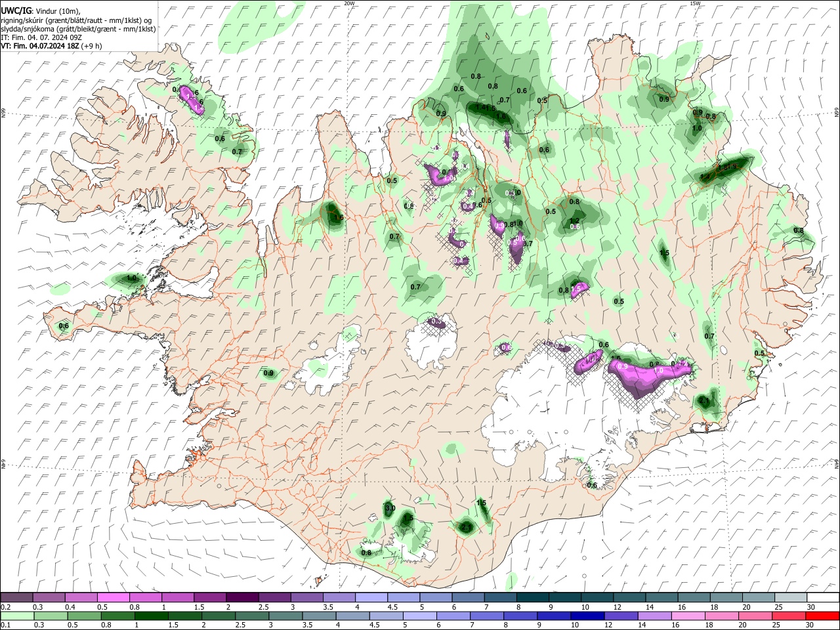Click the snow scale swatch between 6 and 7
This screenshot has width=840, height=630.
coord(469,597)
